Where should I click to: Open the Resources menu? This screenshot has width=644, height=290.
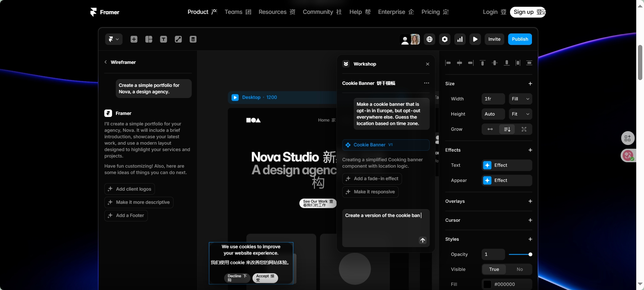[x=277, y=12]
